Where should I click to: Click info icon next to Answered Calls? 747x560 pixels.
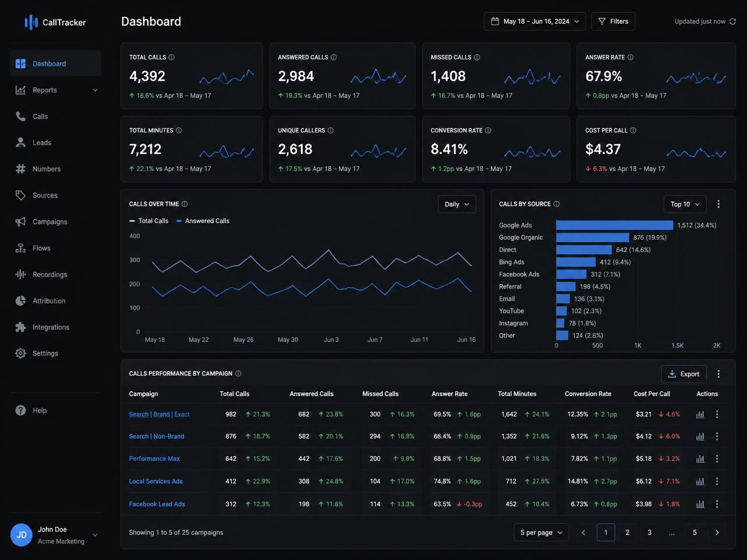[334, 57]
